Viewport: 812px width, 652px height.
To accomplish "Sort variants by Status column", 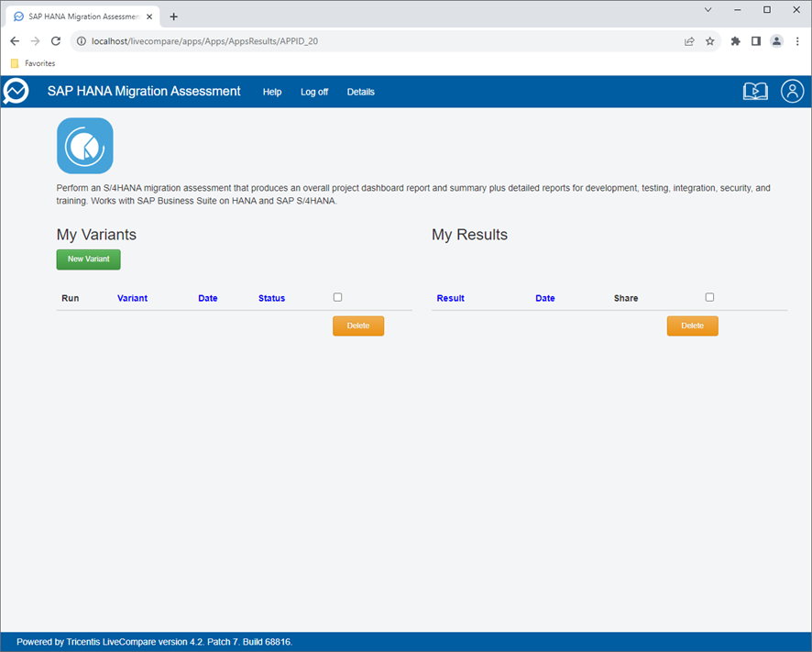I will [272, 298].
